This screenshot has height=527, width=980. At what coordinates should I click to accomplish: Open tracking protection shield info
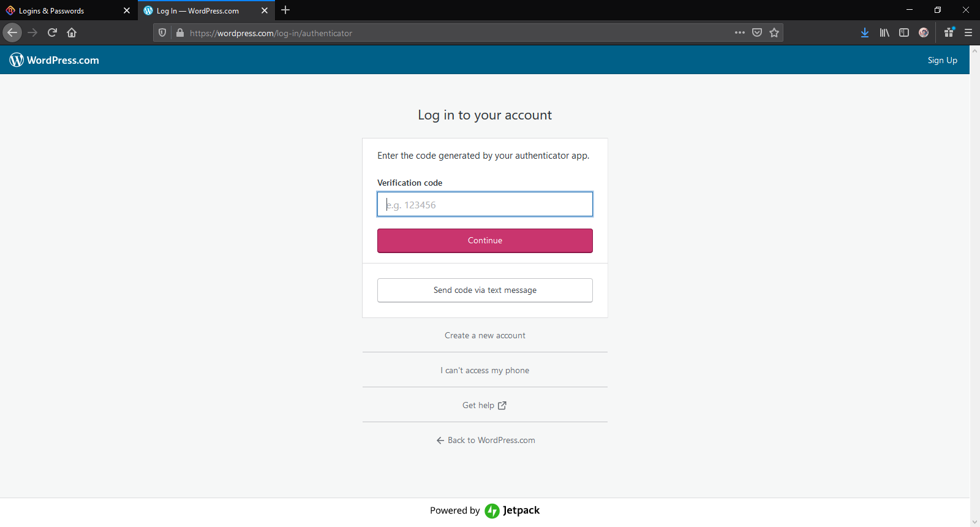tap(162, 33)
